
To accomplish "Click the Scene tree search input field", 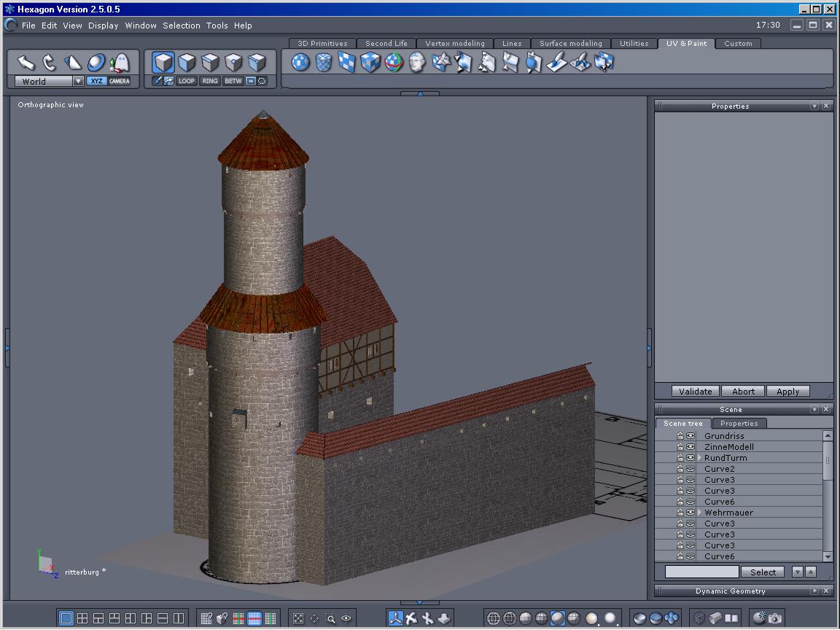I will (x=701, y=572).
